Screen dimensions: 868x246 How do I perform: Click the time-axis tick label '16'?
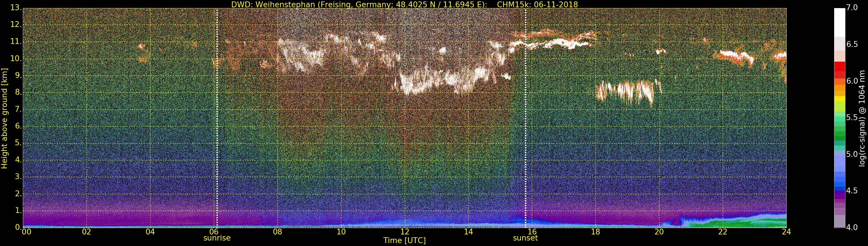tap(532, 232)
